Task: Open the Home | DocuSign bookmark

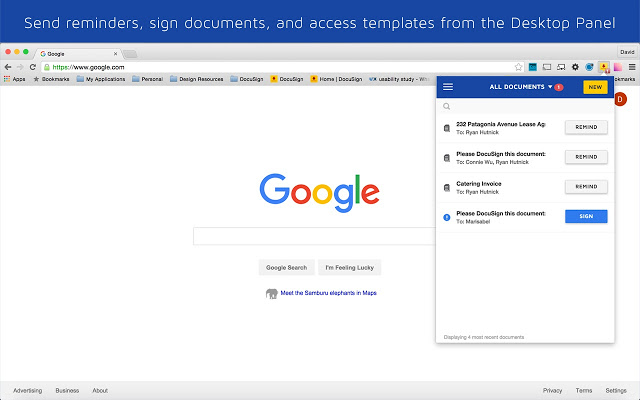Action: [336, 79]
